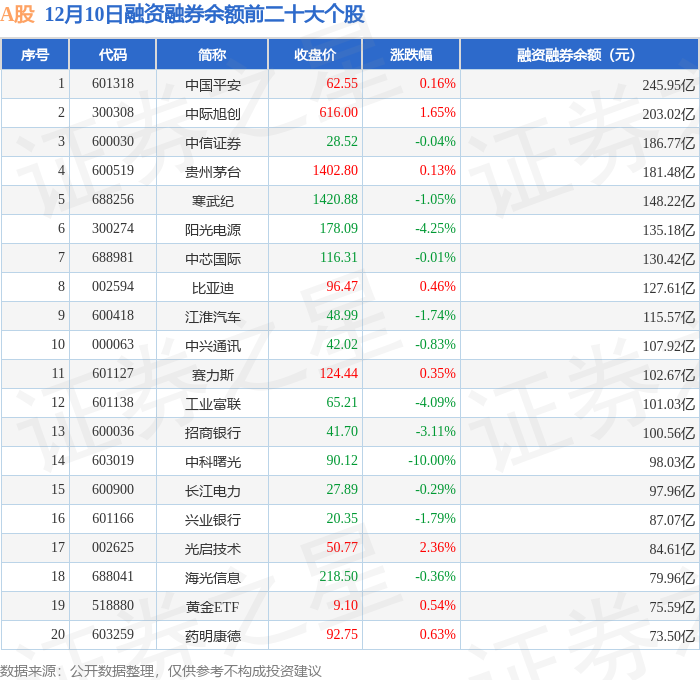Select stock name 中信证券
Screen dimensions: 700x680
(213, 143)
